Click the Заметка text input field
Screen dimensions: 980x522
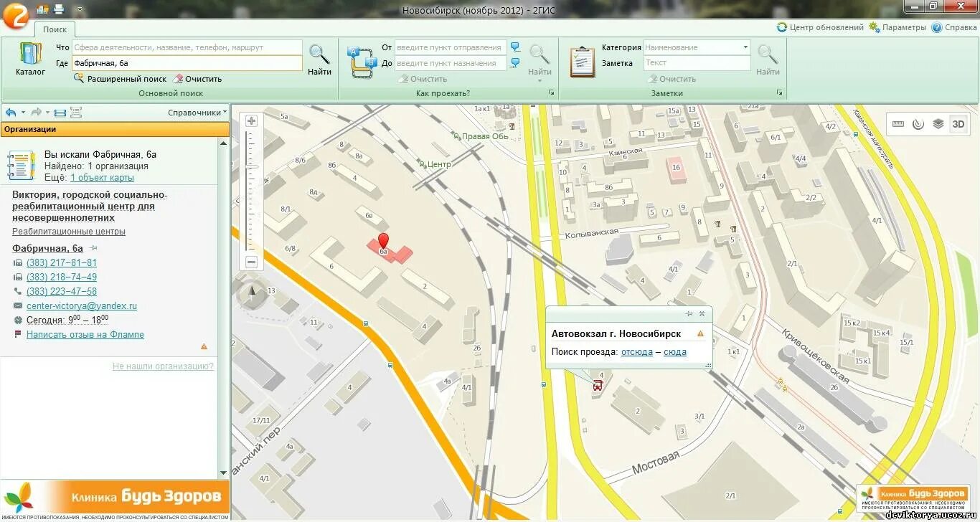tap(697, 63)
